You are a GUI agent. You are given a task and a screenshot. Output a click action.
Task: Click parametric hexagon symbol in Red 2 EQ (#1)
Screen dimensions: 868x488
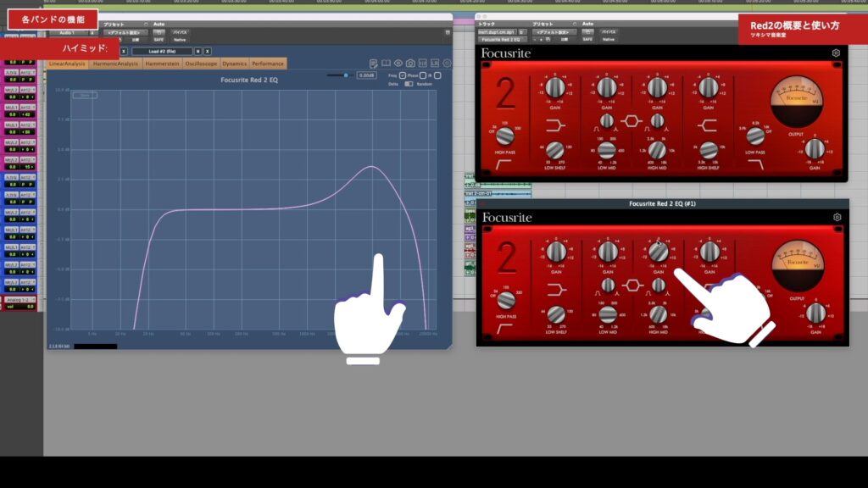point(632,286)
